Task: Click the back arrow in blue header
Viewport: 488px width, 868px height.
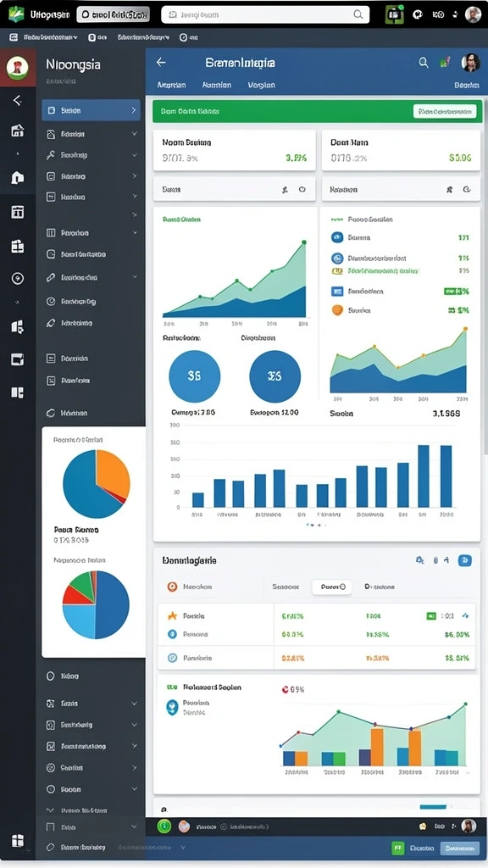Action: click(x=161, y=63)
